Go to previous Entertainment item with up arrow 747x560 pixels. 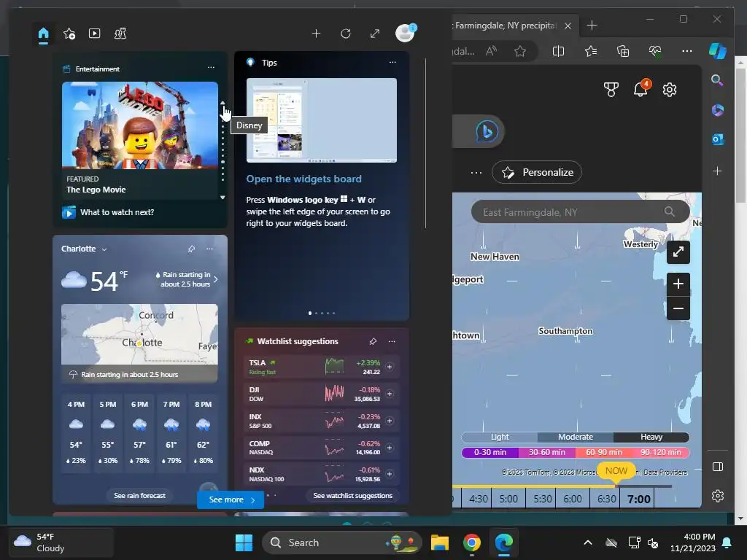(222, 103)
